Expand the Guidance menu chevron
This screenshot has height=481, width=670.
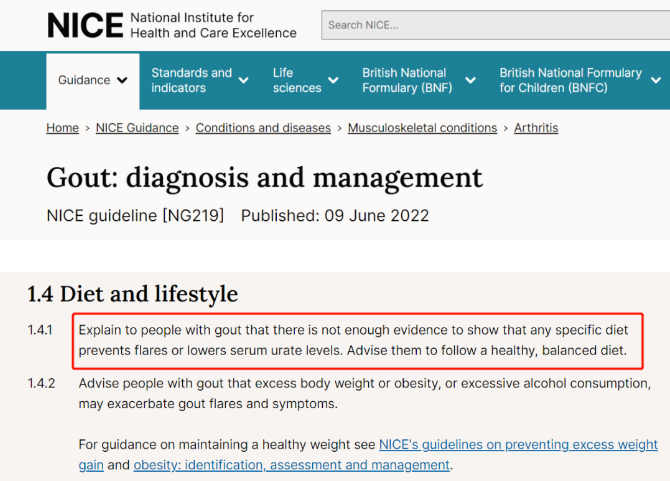122,80
